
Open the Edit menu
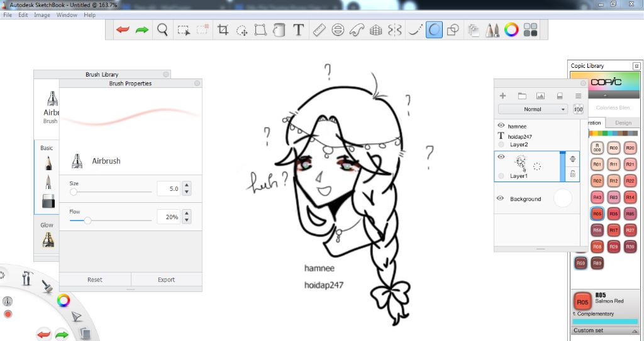point(23,15)
